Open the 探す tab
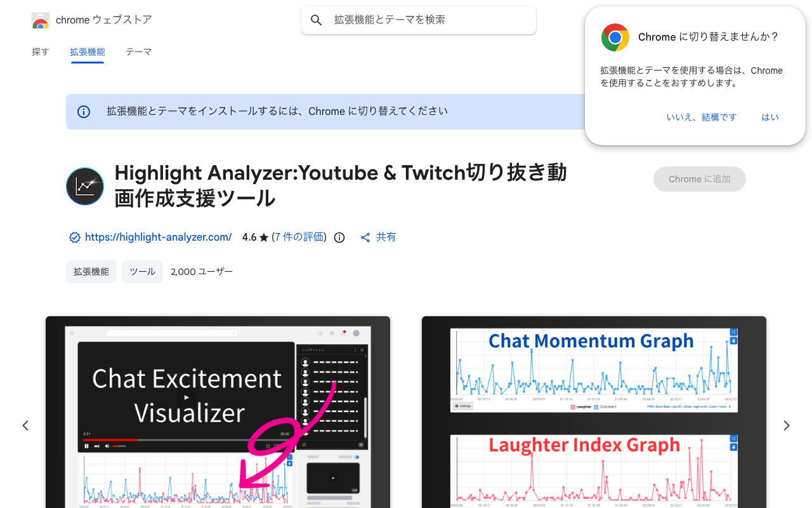Screen dimensions: 812x508 [41, 52]
